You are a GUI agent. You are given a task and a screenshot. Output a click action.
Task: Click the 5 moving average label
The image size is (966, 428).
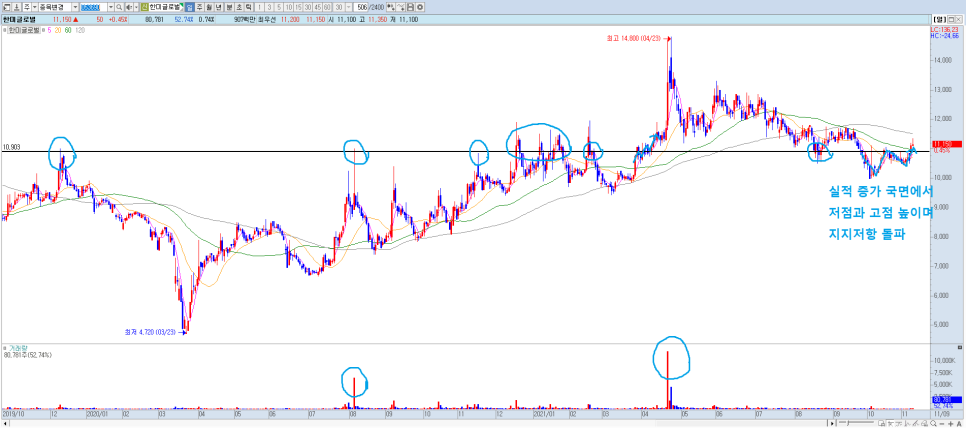tap(49, 30)
